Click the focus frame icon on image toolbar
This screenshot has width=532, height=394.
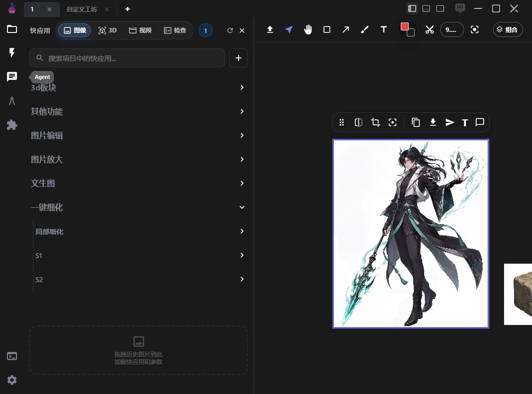coord(393,122)
